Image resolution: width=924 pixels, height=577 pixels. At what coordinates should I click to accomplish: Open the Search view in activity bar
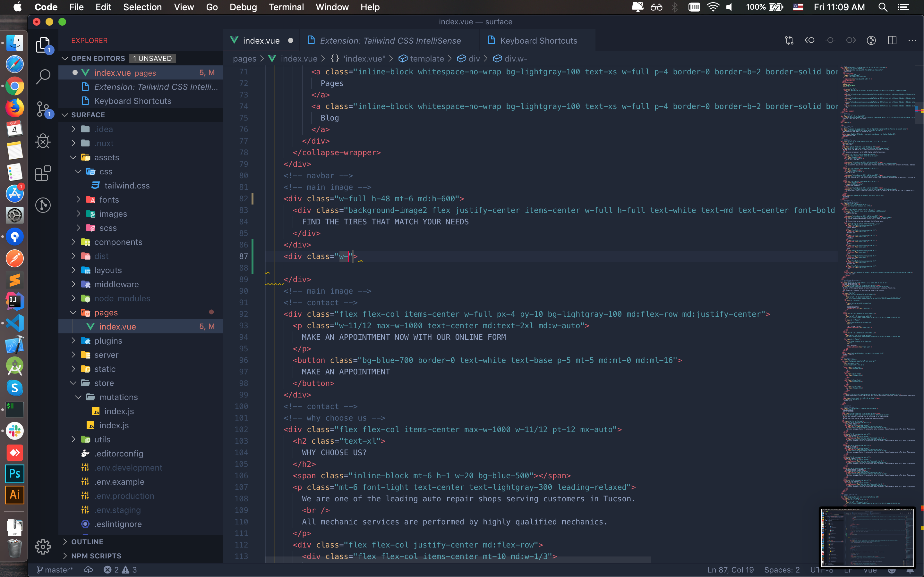[x=43, y=76]
